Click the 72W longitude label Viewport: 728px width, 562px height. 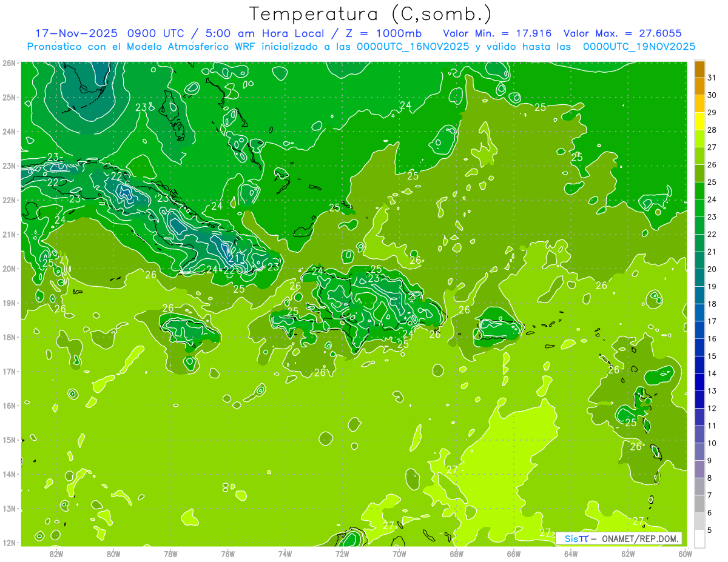(342, 554)
